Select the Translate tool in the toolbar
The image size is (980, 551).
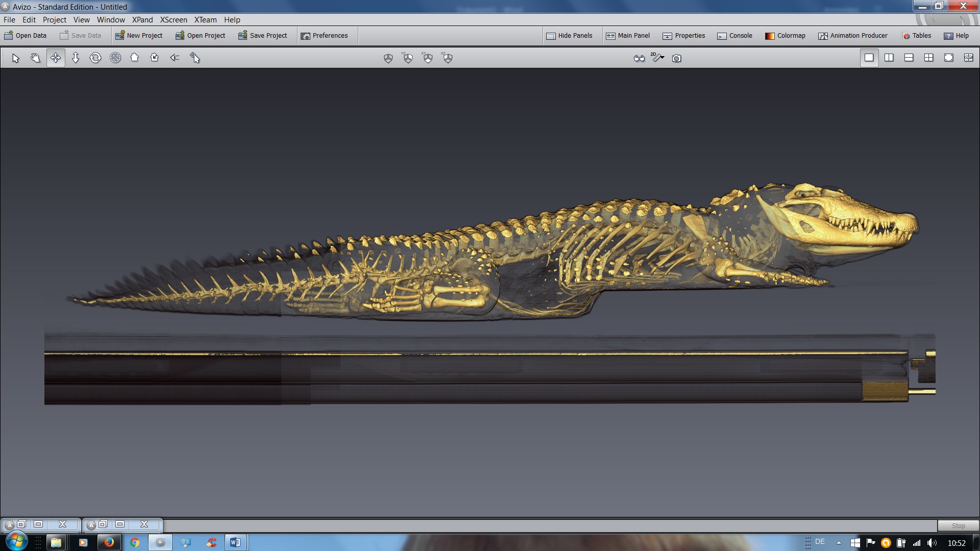55,58
